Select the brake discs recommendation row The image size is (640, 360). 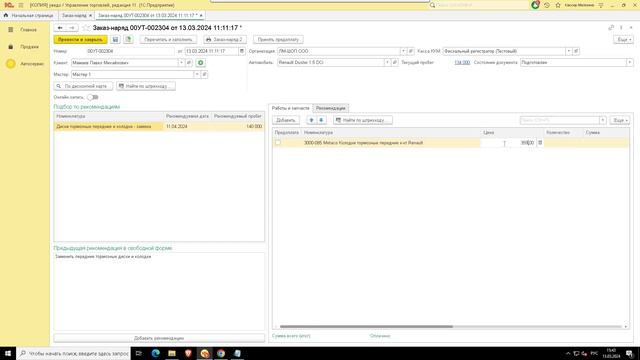point(159,127)
